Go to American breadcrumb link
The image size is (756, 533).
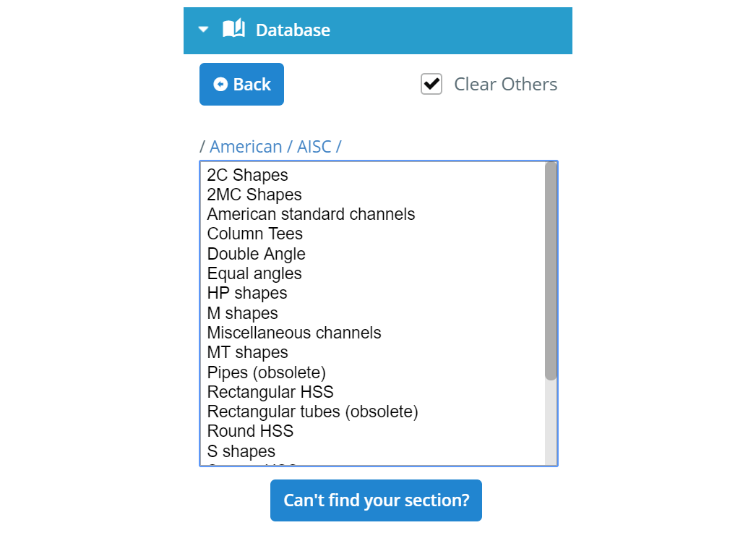click(246, 147)
